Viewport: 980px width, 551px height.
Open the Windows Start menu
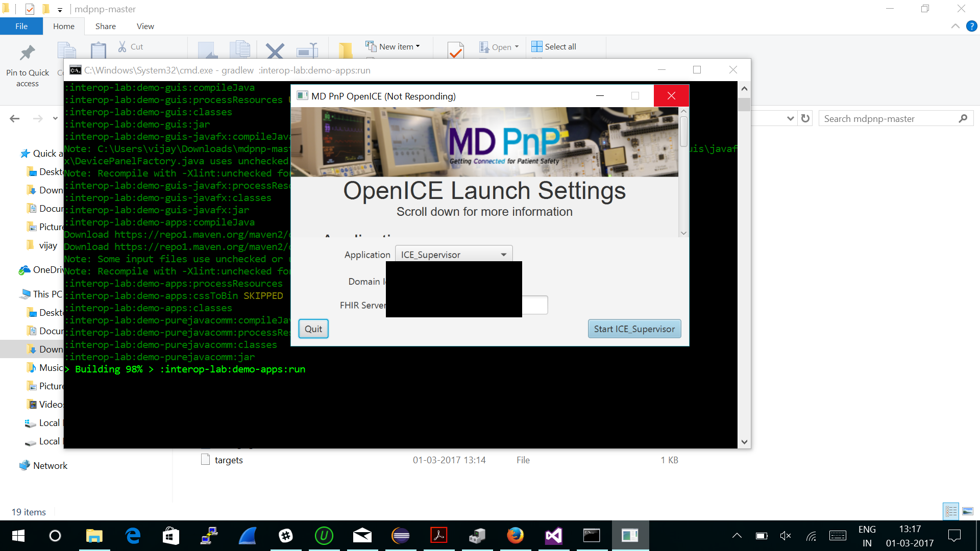click(18, 536)
